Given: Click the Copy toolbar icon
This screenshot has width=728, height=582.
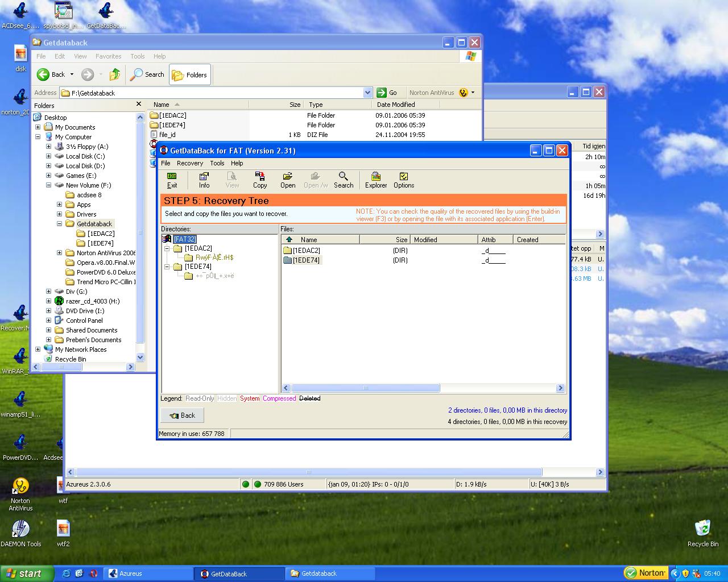Looking at the screenshot, I should [260, 180].
